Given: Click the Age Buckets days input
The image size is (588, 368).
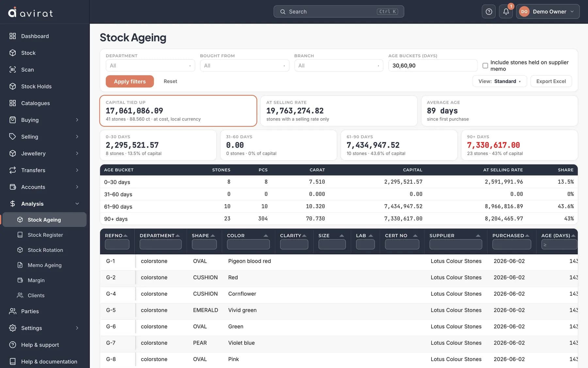Looking at the screenshot, I should (x=433, y=65).
